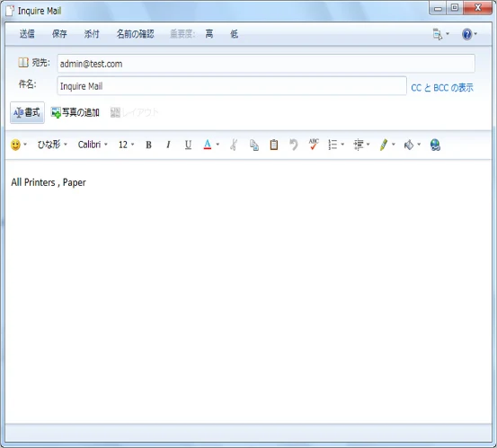Add a photo with 写真の追加
The image size is (497, 448).
[75, 112]
